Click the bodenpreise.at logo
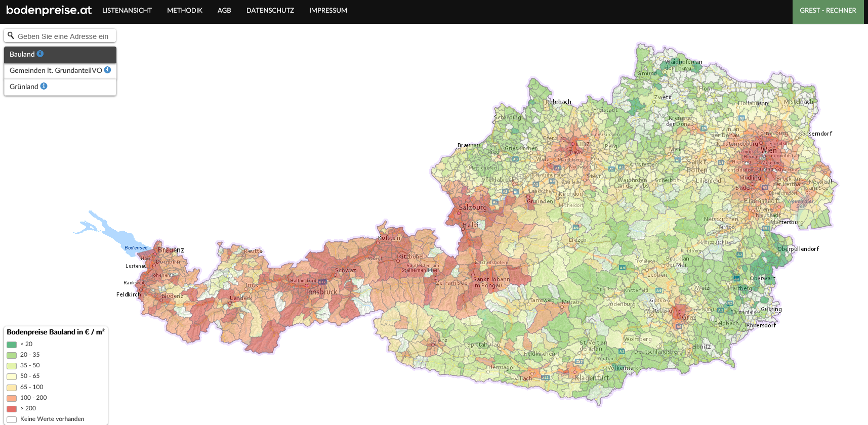Image resolution: width=868 pixels, height=425 pixels. tap(49, 10)
